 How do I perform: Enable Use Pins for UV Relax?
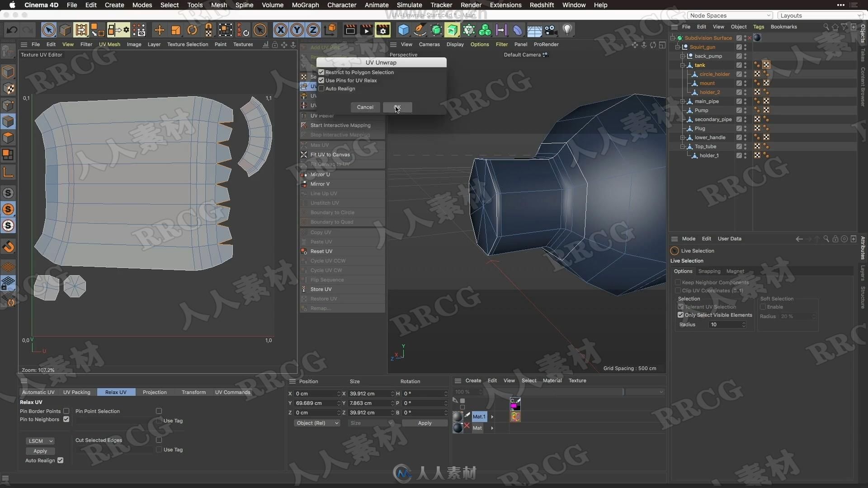321,80
